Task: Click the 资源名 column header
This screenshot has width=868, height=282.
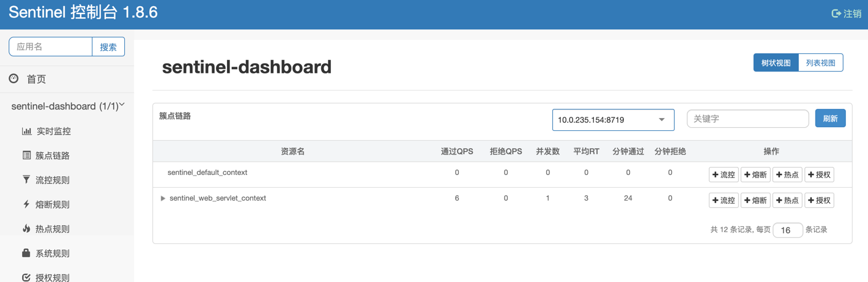Action: (x=292, y=151)
